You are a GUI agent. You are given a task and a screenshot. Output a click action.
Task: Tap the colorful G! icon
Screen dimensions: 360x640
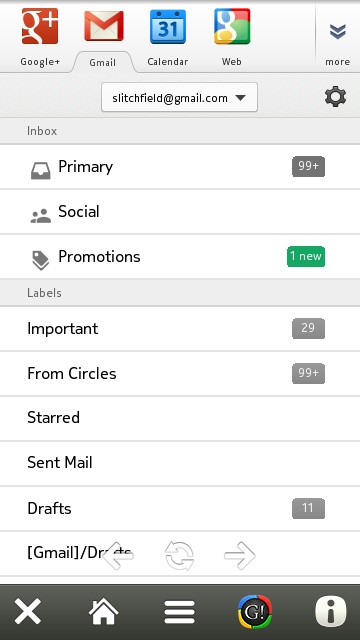pyautogui.click(x=255, y=611)
